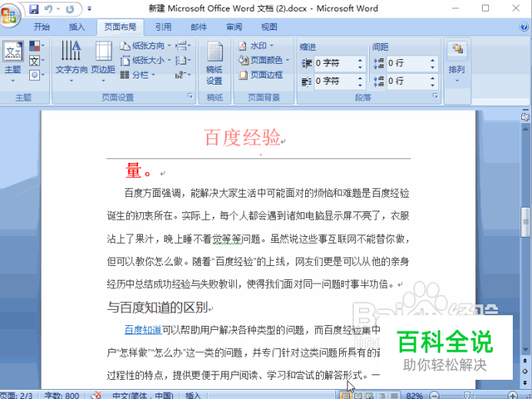Open 页面边框 page borders dialog

261,75
